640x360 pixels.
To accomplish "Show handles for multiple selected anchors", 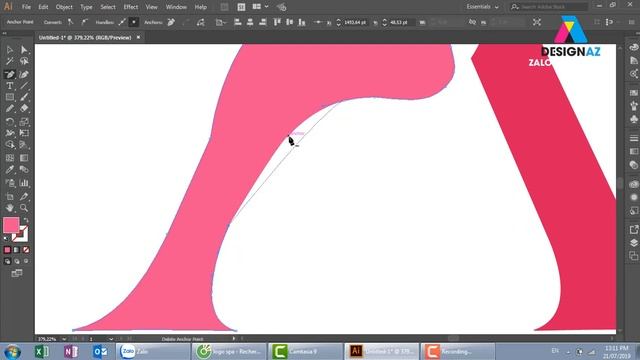I will click(x=122, y=22).
